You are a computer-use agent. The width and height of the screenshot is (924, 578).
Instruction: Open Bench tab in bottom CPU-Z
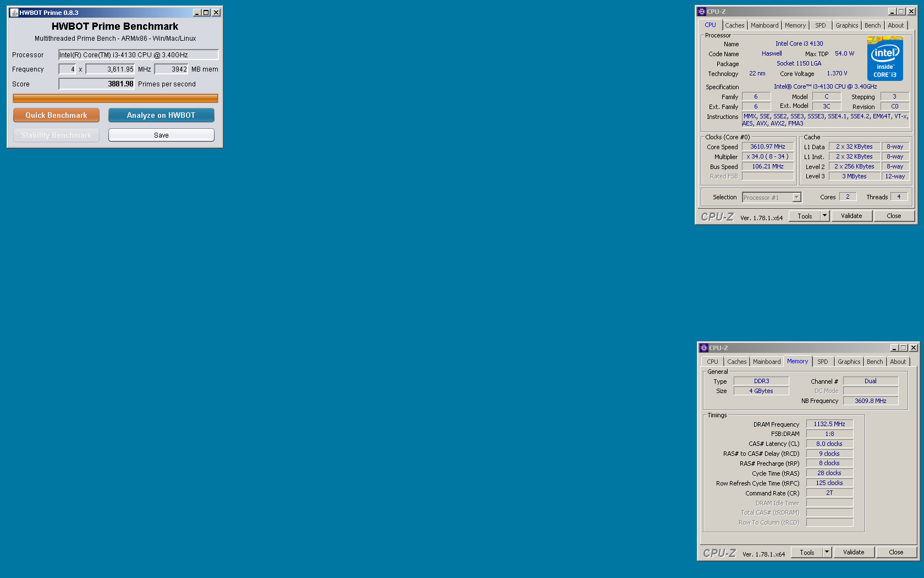point(875,362)
